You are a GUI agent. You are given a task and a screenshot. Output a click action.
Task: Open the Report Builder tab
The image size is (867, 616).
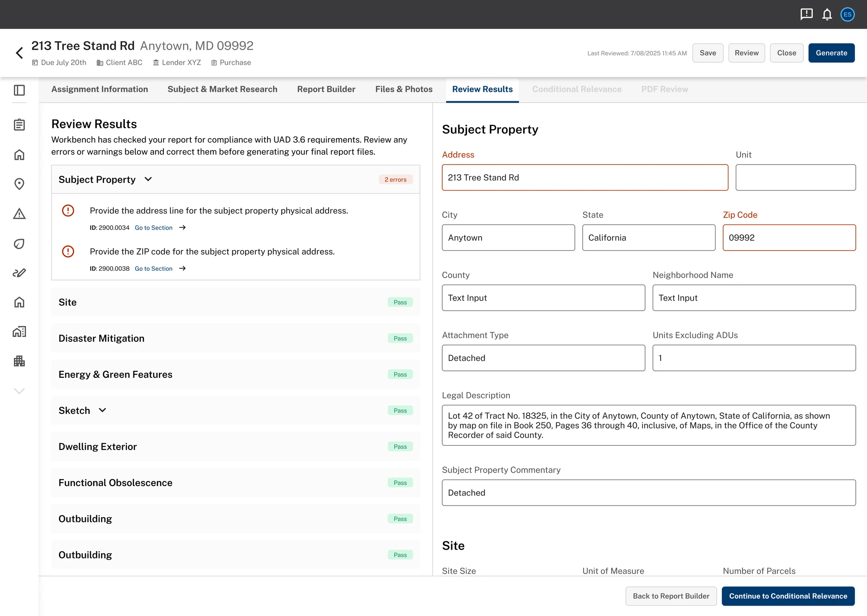click(326, 89)
